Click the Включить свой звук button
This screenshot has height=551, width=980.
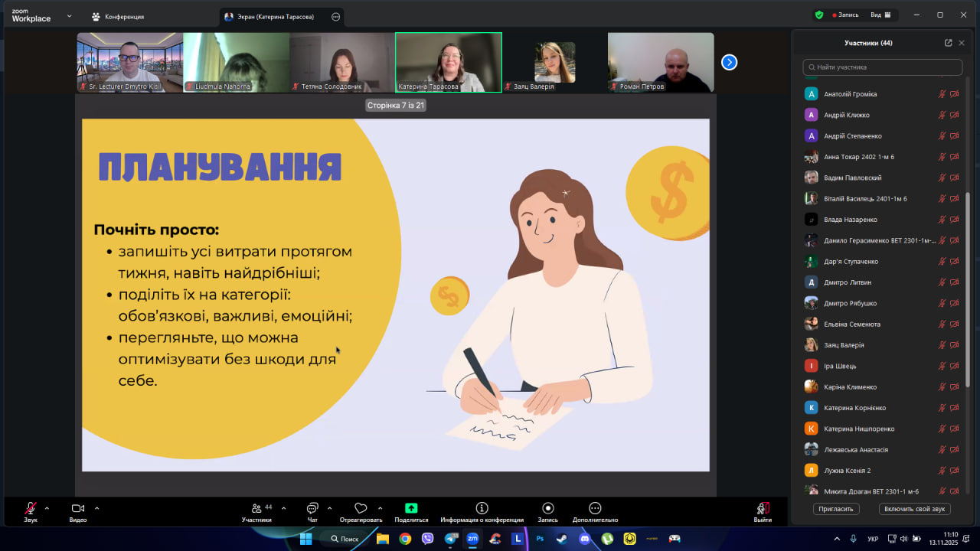pyautogui.click(x=914, y=509)
